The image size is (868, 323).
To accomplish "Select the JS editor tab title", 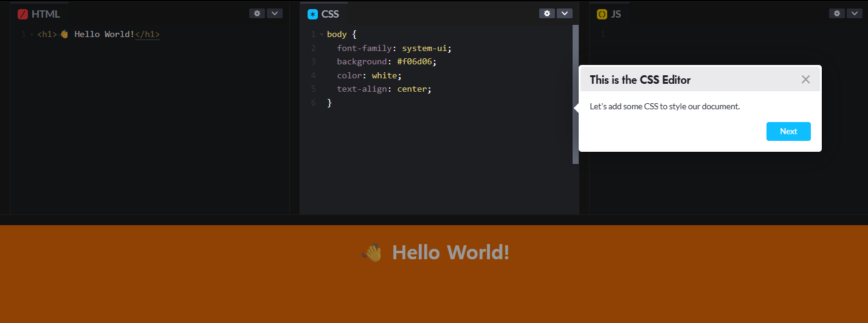I will coord(616,14).
